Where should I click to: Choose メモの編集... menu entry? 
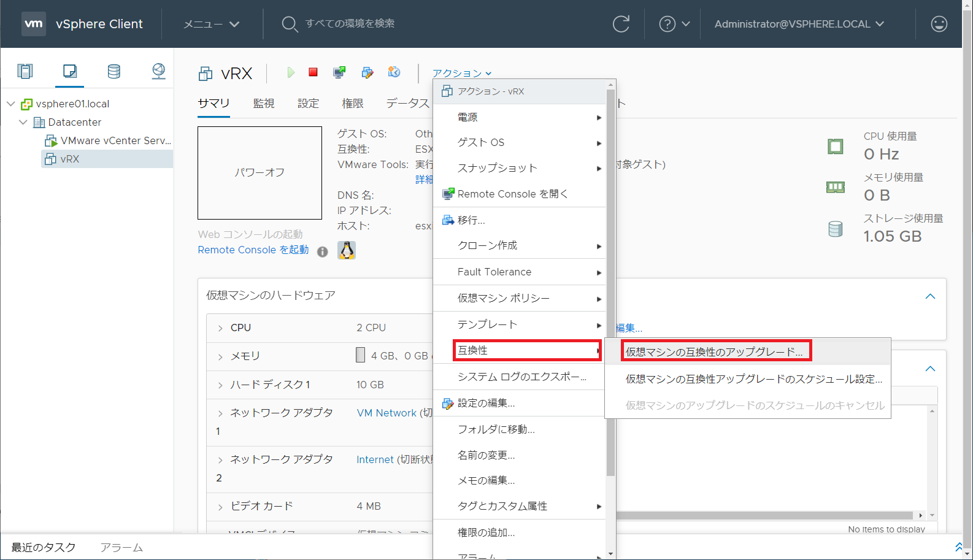click(x=520, y=480)
